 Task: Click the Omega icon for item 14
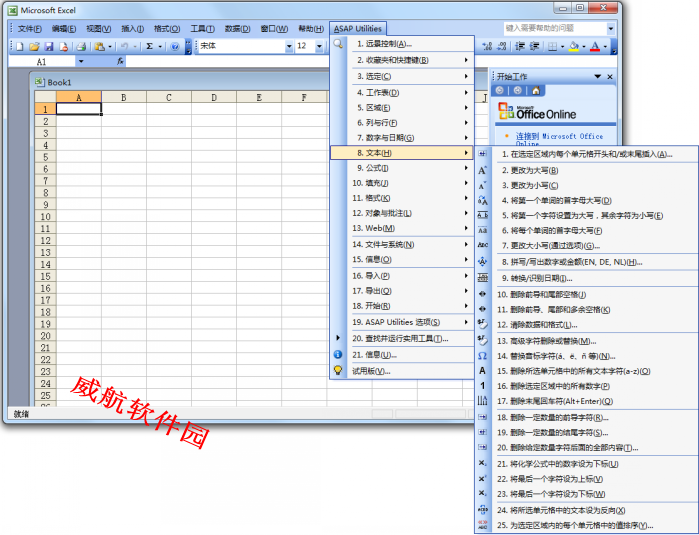click(x=482, y=356)
